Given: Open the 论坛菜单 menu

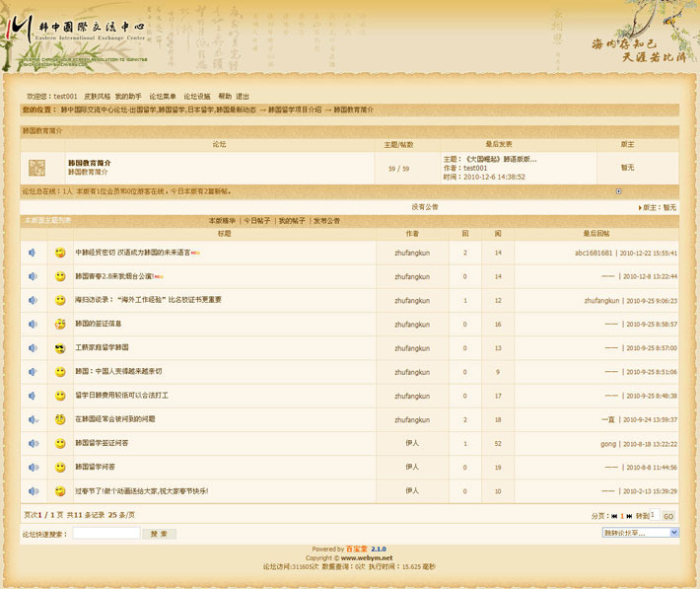Looking at the screenshot, I should click(x=163, y=97).
